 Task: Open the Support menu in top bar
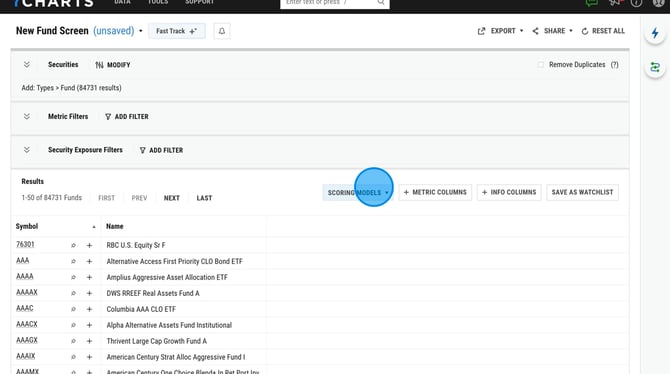(200, 3)
